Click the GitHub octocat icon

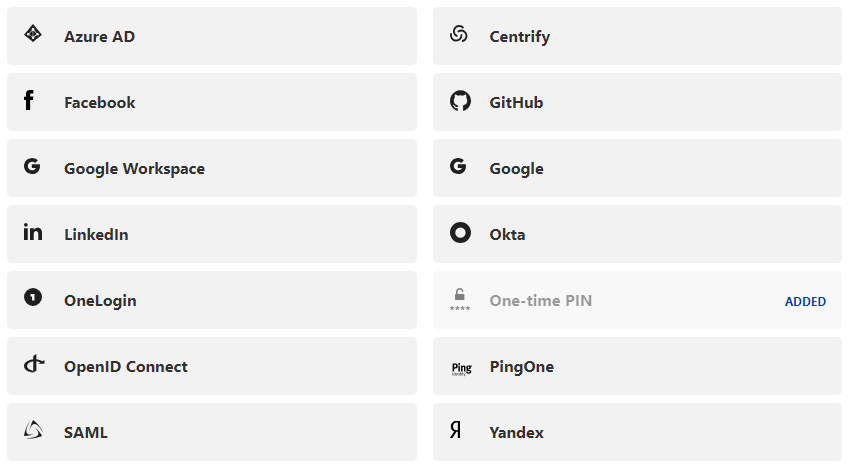[x=459, y=101]
